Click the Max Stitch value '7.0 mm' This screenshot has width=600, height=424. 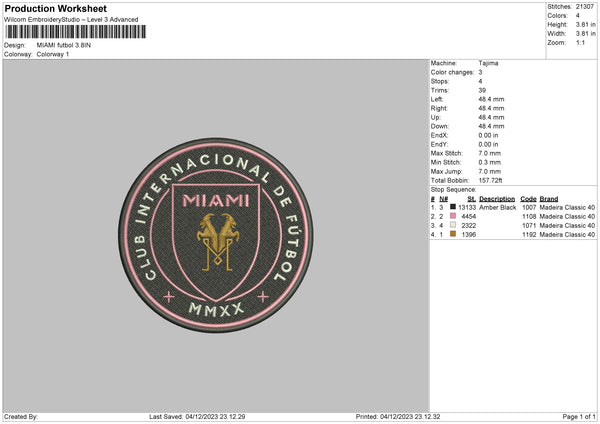[489, 153]
